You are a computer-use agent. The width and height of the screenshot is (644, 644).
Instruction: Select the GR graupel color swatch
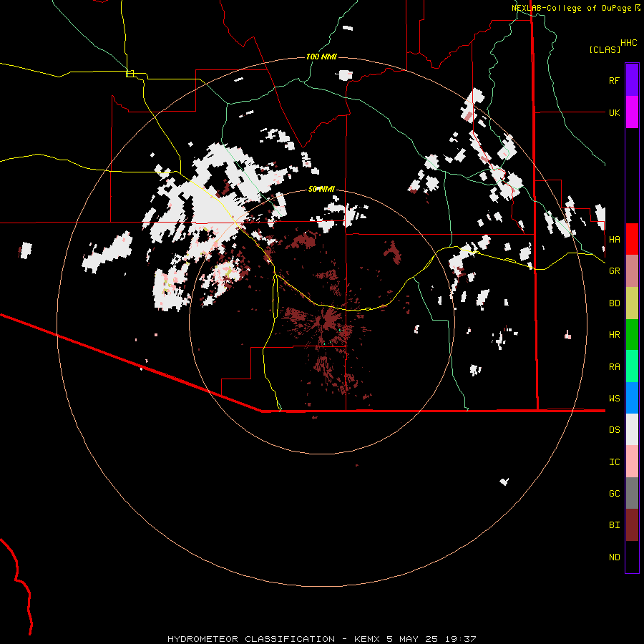tap(632, 271)
